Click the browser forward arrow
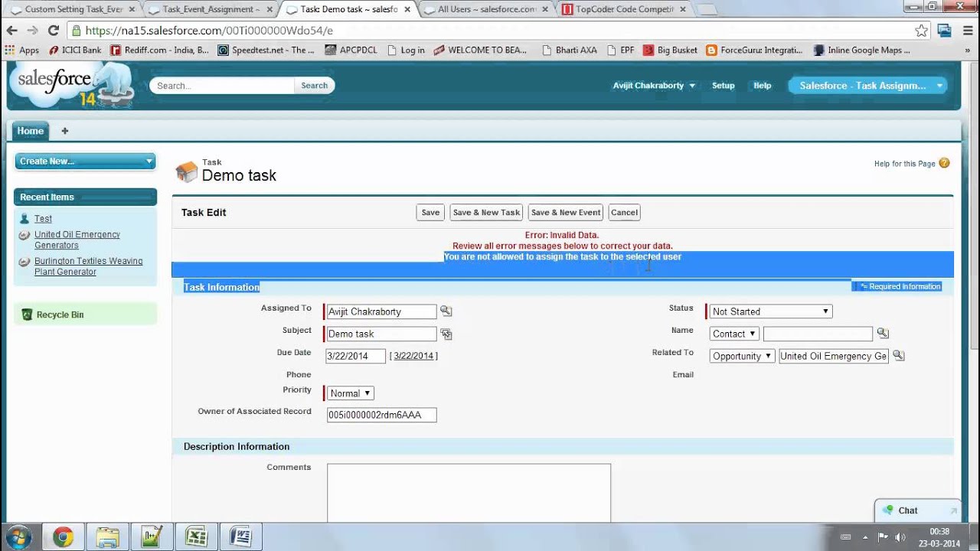980x551 pixels. [x=32, y=31]
